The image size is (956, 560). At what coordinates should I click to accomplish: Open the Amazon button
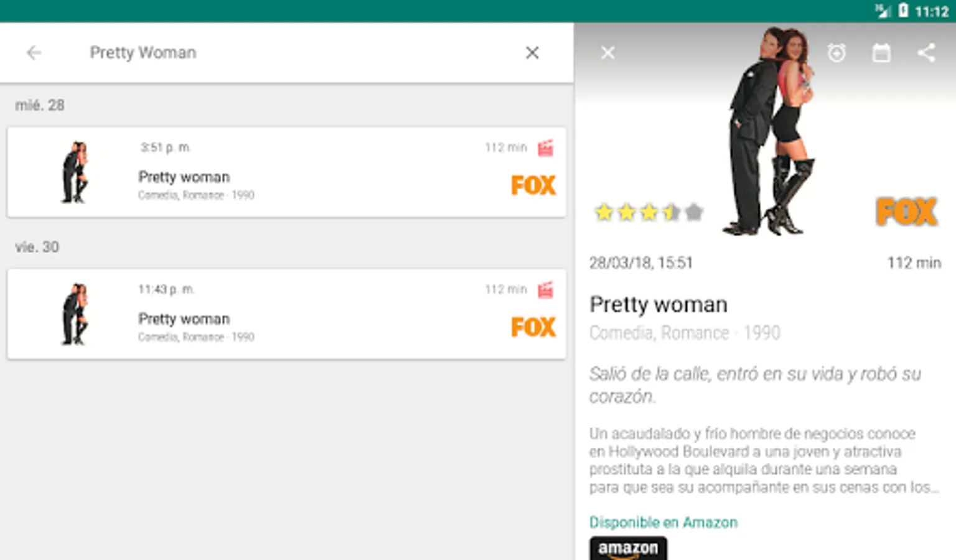(x=629, y=548)
